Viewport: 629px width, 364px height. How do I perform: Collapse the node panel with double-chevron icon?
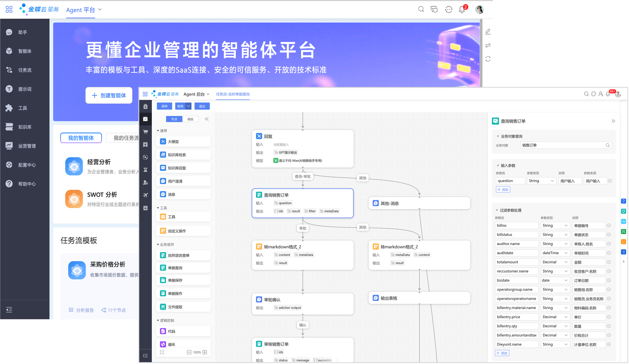pyautogui.click(x=207, y=119)
